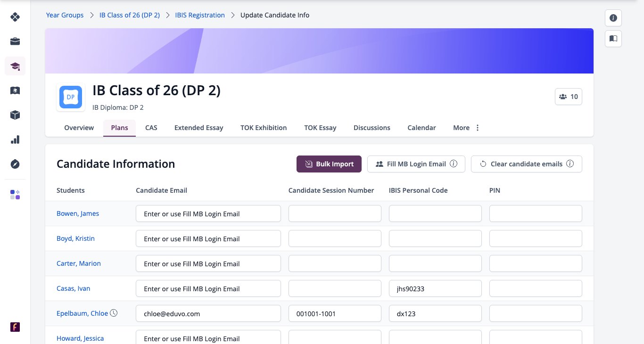Click the info icon on Clear candidate emails
The height and width of the screenshot is (344, 644).
[570, 164]
